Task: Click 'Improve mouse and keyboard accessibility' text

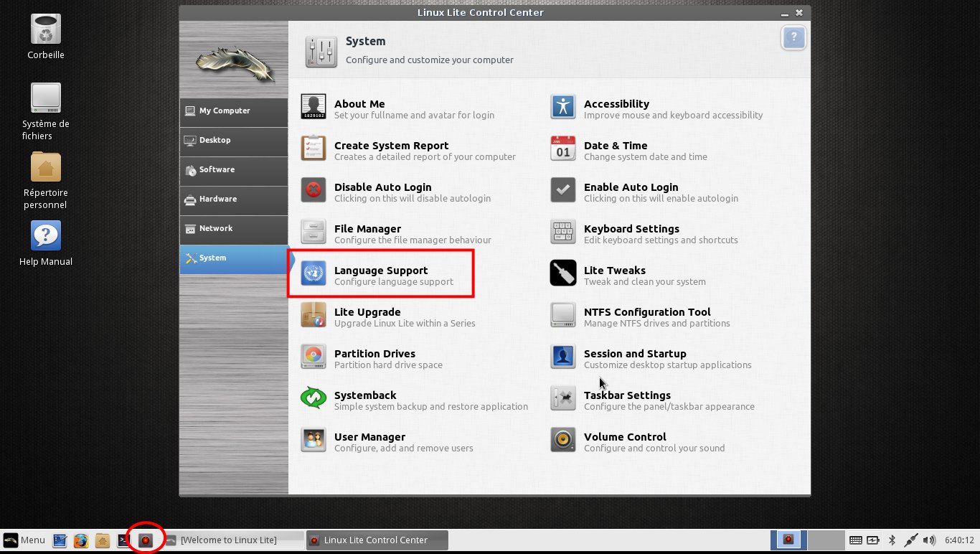Action: [x=674, y=116]
